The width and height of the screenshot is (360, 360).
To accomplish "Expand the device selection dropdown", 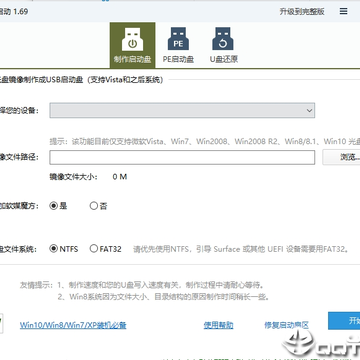I will (182, 110).
